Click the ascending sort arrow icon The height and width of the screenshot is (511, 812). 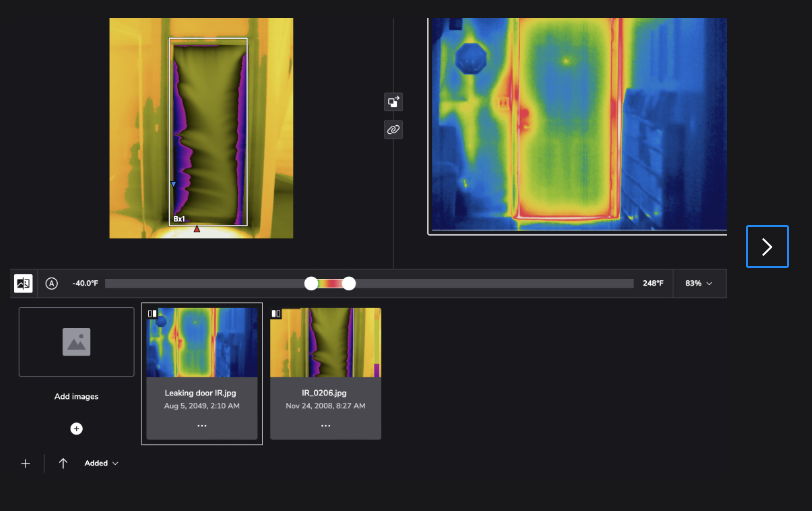pos(63,463)
